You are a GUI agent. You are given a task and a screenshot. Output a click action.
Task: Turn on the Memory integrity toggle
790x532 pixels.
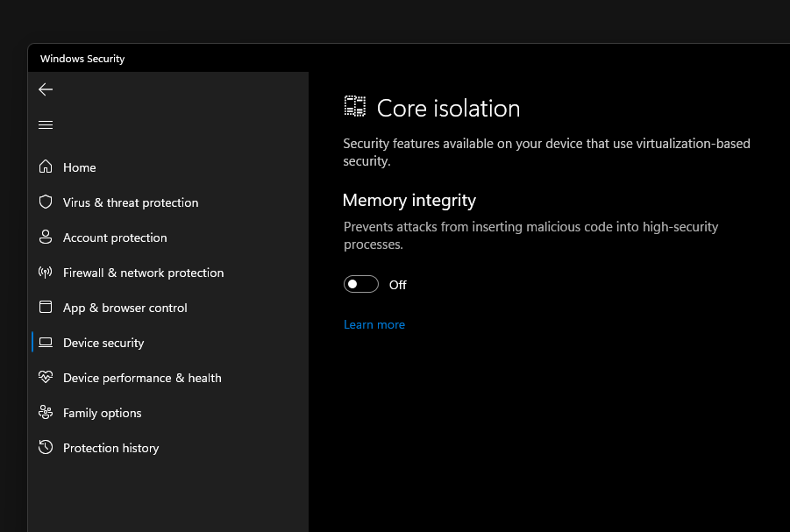(x=361, y=284)
